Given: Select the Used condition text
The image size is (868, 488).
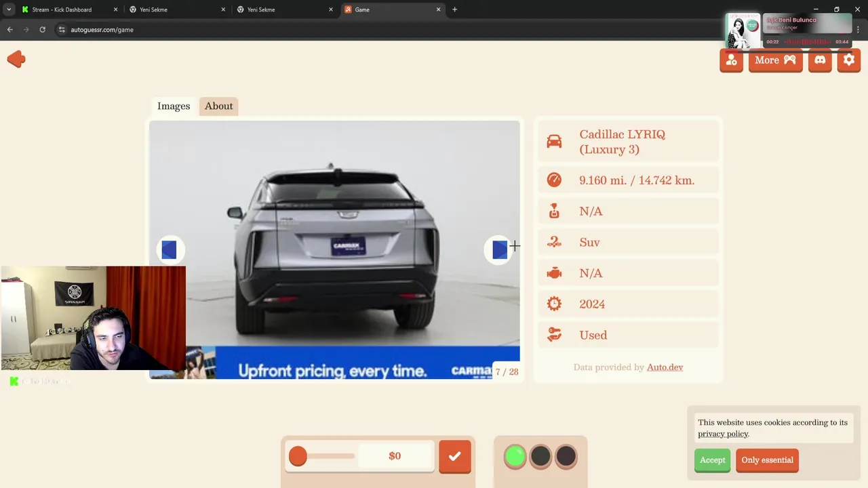Looking at the screenshot, I should (593, 335).
